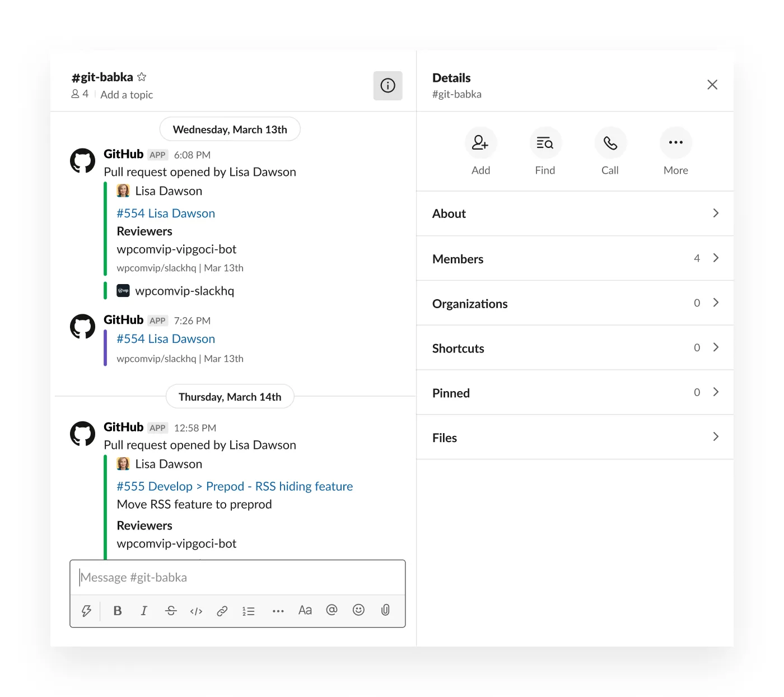Screen dimensions: 784x697
Task: Select the strikethrough formatting icon
Action: [x=171, y=611]
